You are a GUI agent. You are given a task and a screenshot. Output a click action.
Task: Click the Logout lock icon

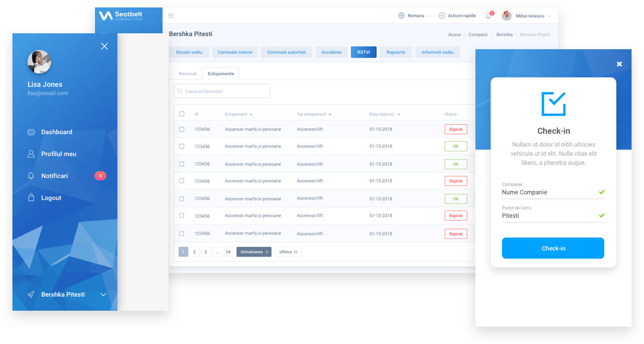[31, 197]
